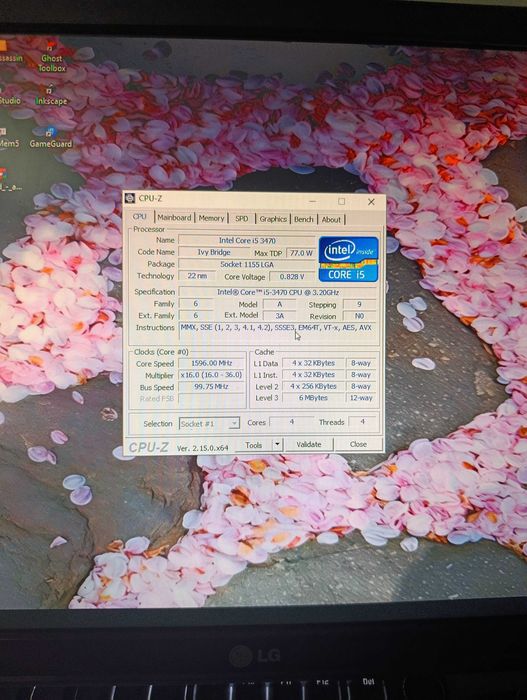Open the Tools dropdown arrow

tap(277, 444)
